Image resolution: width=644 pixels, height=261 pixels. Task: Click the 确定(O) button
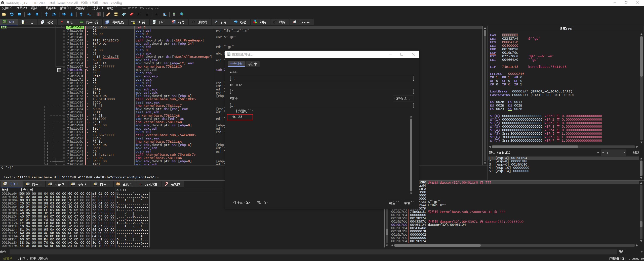394,203
